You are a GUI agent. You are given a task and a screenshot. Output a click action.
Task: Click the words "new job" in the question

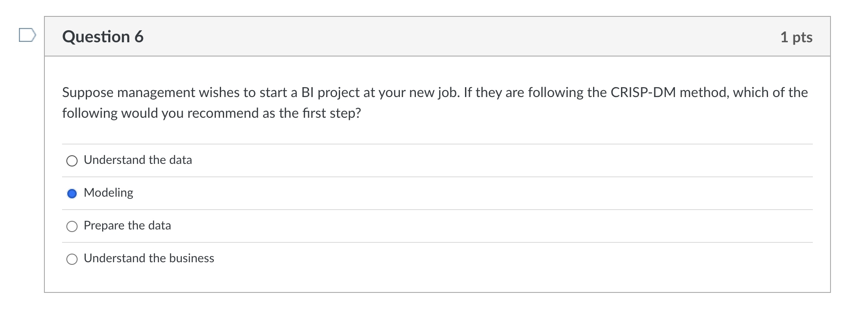click(x=433, y=93)
